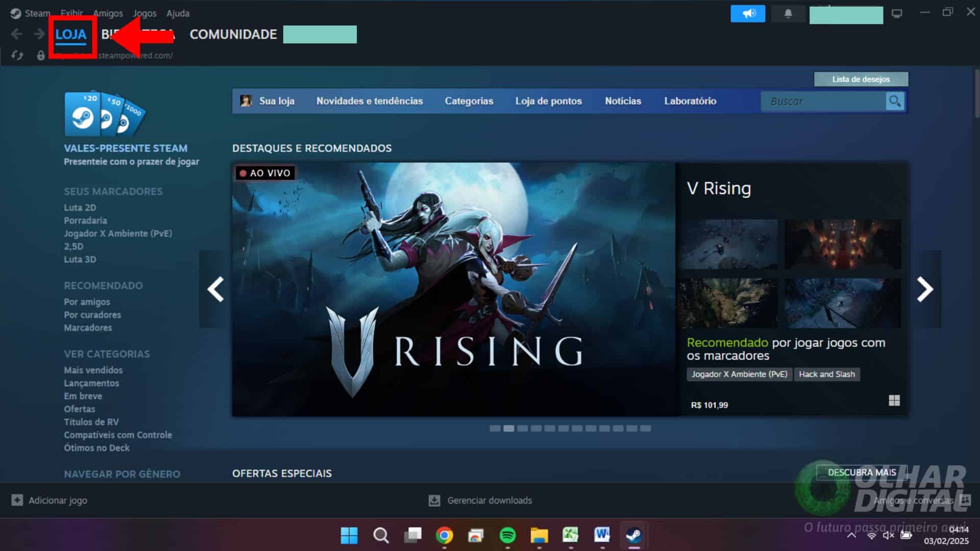Open Windows Start menu
980x551 pixels.
tap(349, 535)
